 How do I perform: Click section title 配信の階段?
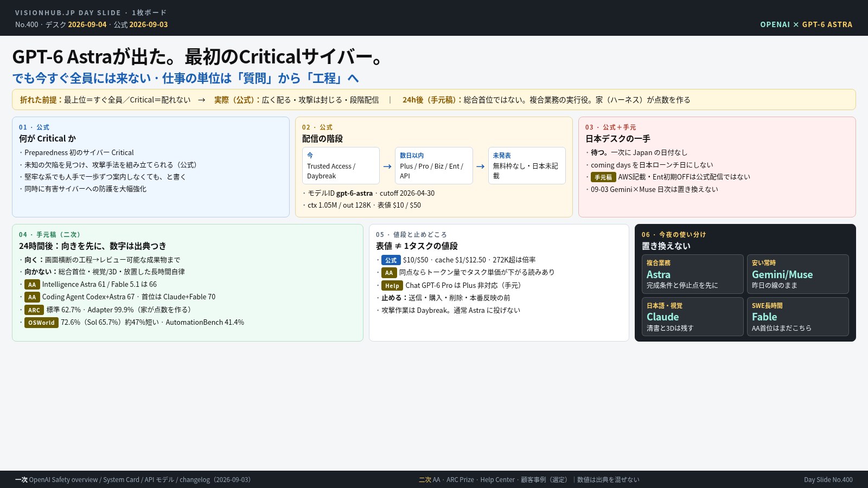click(x=322, y=139)
